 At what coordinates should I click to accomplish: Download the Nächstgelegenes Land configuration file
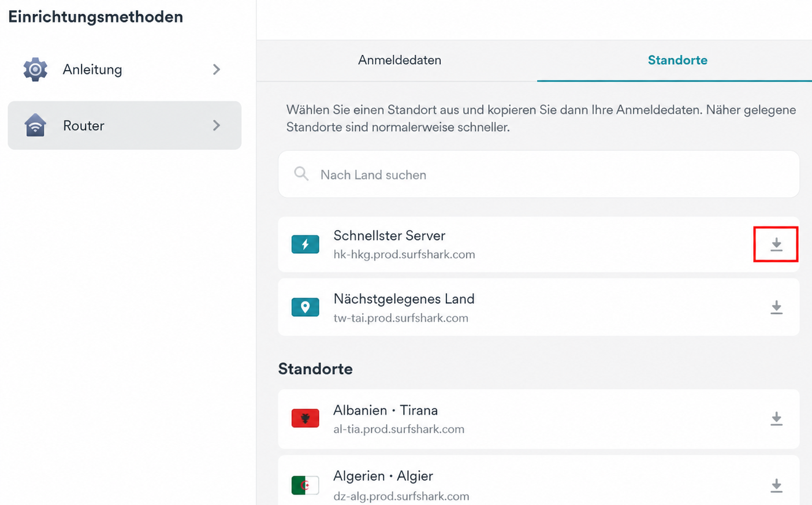[776, 307]
